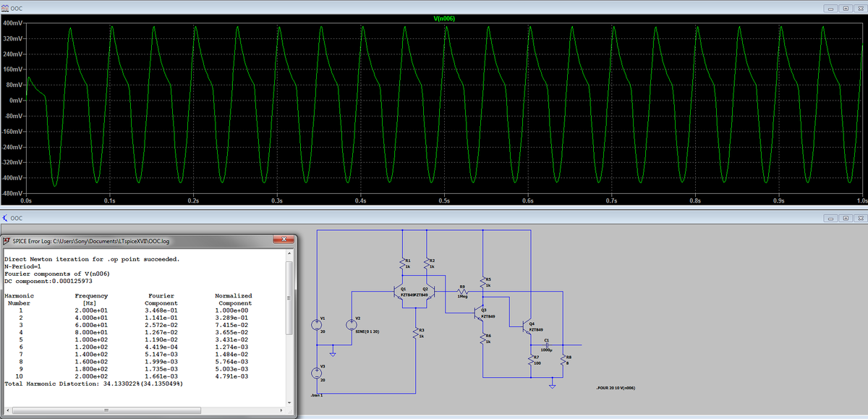Screen dimensions: 868x419
Task: Select resistor R2 in the schematic
Action: (x=426, y=263)
